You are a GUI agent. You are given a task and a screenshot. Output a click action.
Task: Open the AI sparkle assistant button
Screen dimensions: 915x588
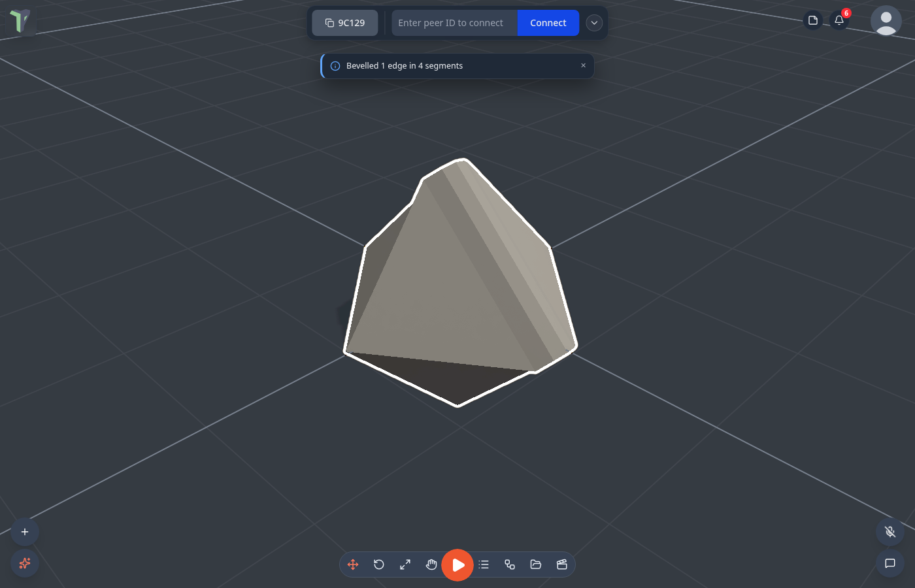click(x=25, y=563)
